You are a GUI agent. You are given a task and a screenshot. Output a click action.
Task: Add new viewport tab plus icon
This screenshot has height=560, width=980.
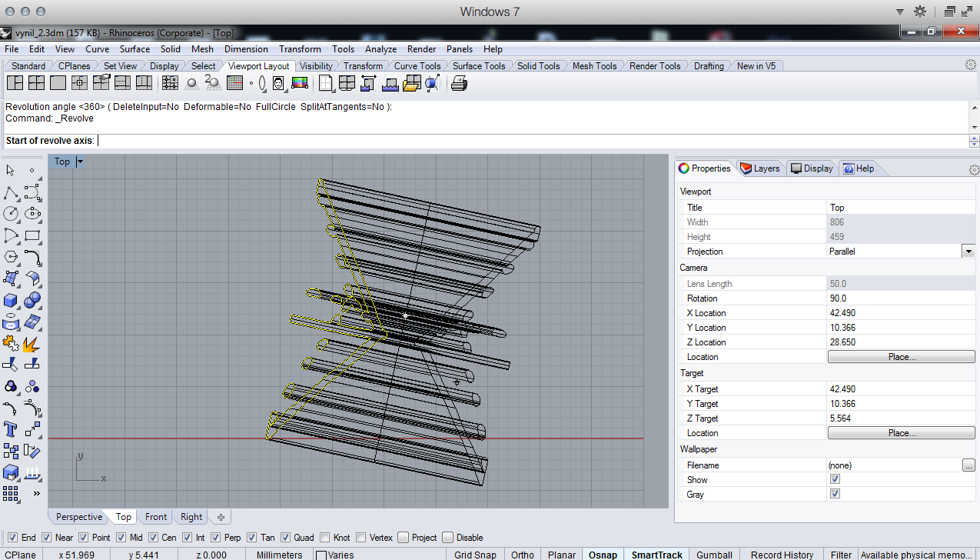pos(221,517)
